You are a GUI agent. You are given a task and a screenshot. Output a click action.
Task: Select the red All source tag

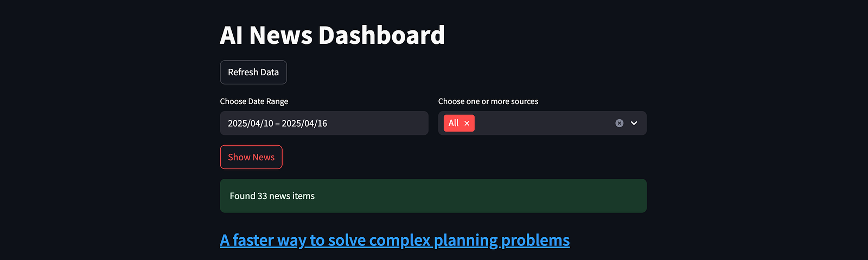click(x=459, y=123)
